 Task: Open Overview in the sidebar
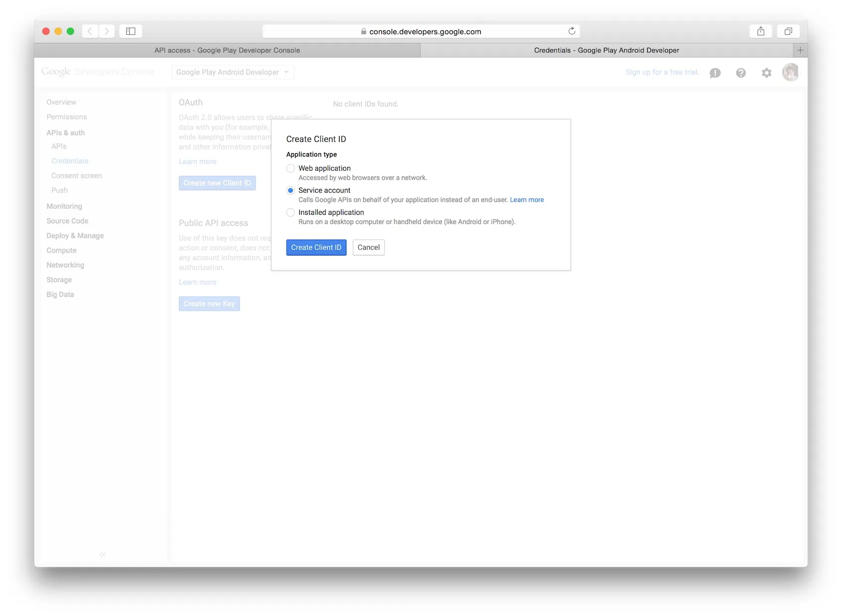[x=61, y=102]
